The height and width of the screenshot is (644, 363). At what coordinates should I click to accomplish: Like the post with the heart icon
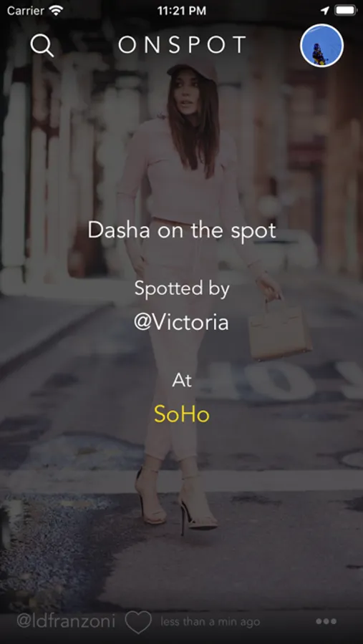(138, 622)
